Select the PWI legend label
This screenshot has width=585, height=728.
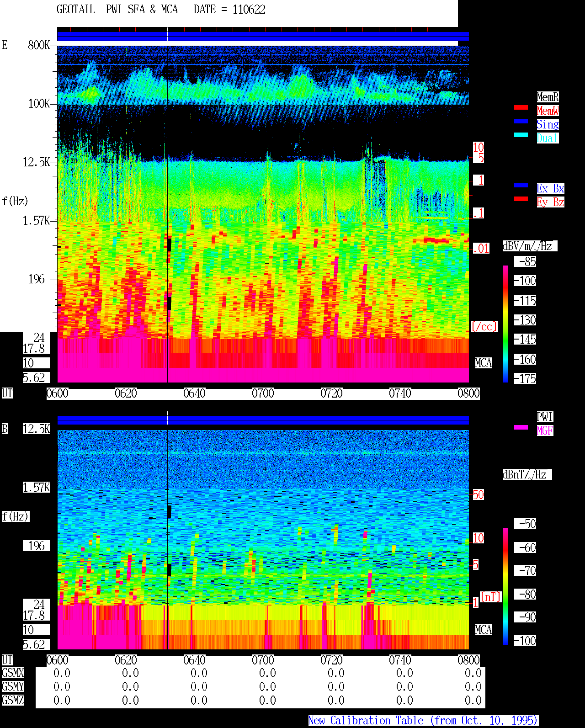click(x=545, y=417)
